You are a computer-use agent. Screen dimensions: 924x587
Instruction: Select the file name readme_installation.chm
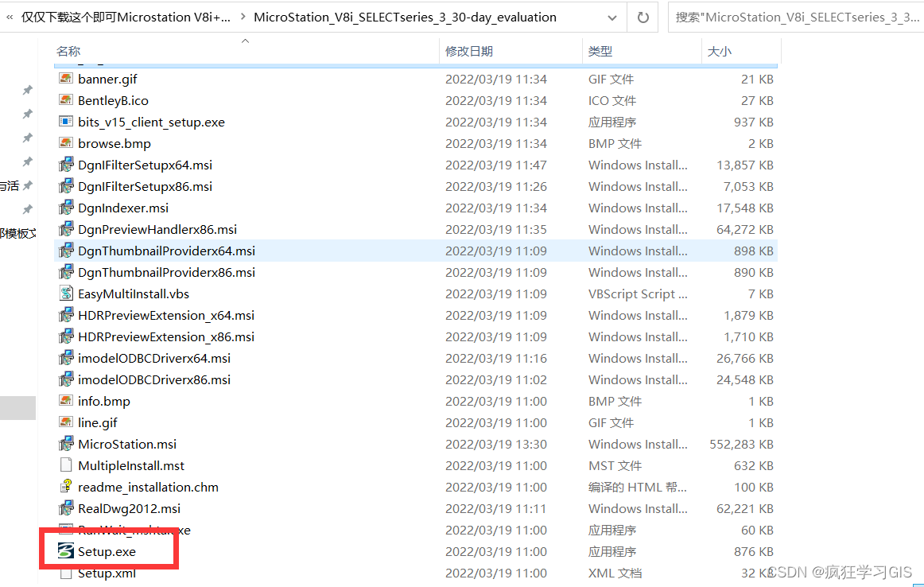(x=148, y=487)
